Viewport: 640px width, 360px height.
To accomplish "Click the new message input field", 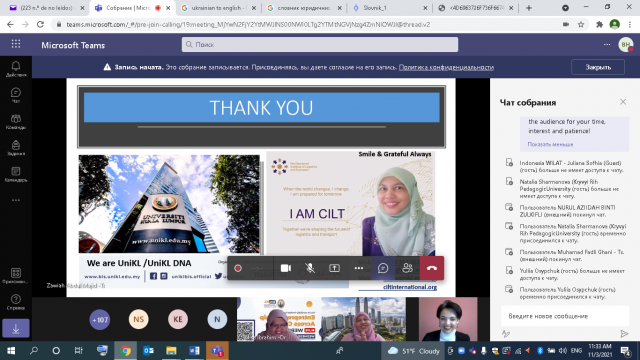I will point(565,316).
